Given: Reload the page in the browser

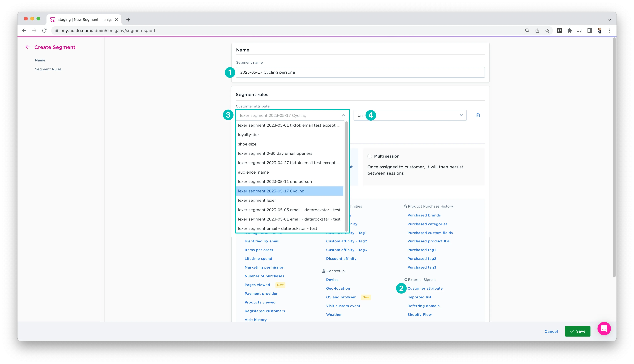Looking at the screenshot, I should coord(44,31).
